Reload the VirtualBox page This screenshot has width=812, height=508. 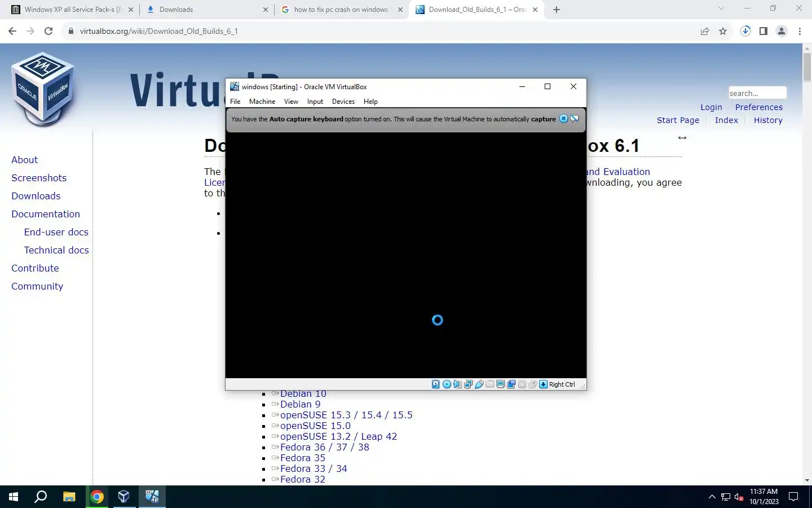48,31
